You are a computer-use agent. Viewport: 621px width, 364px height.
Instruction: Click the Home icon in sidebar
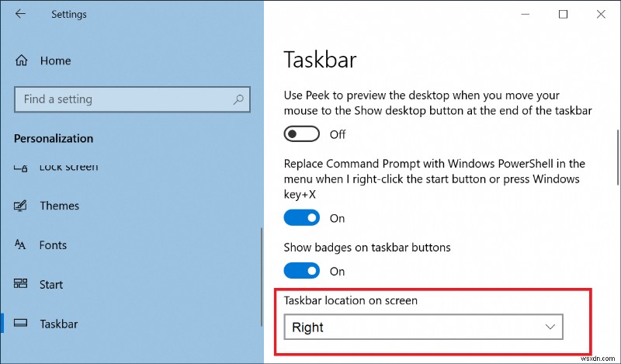21,61
